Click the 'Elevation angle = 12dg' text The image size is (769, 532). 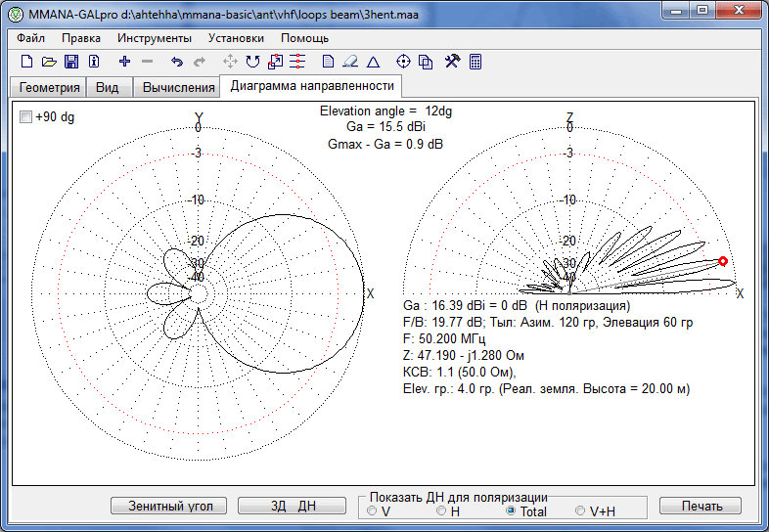tap(386, 111)
